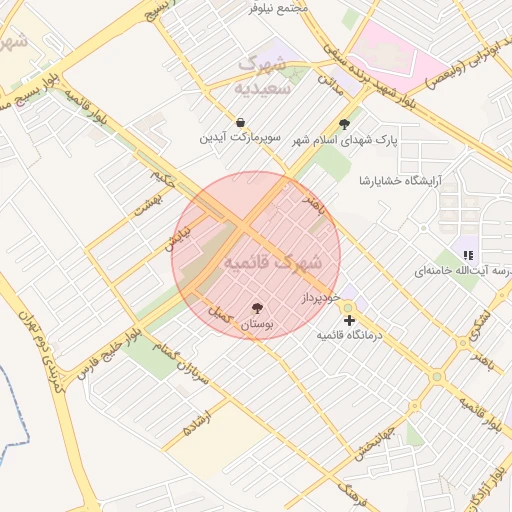Click the pink shaded area near مدائن
Screen dimensions: 512x512
398,58
